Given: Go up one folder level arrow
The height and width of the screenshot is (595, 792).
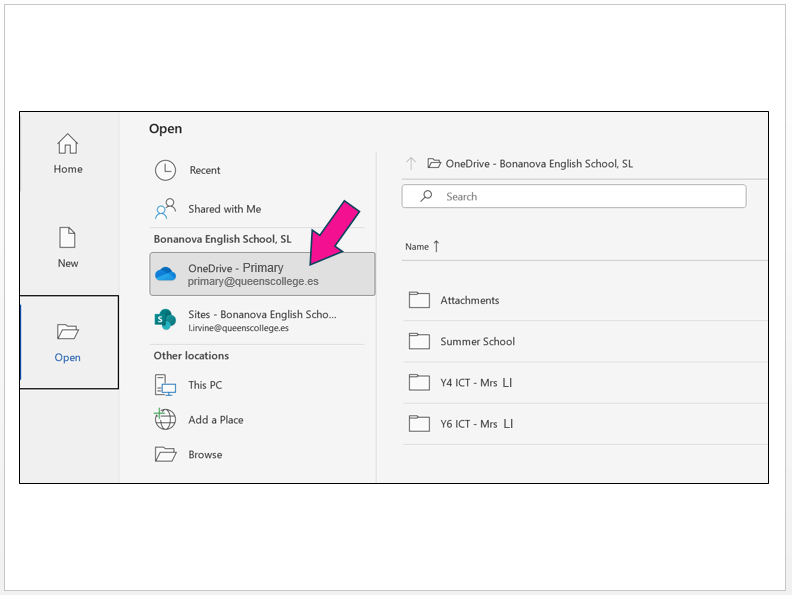Looking at the screenshot, I should [x=410, y=164].
